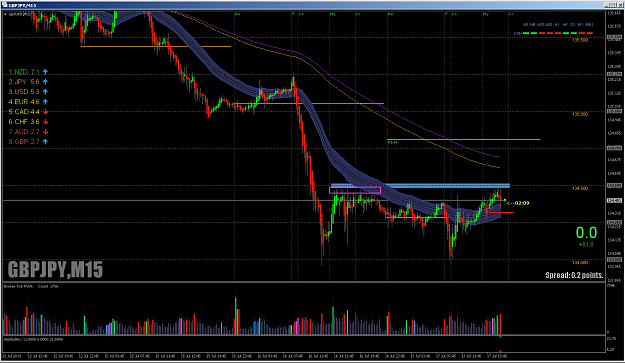
Task: Close the GBPJPY,M15 chart window
Action: 620,5
